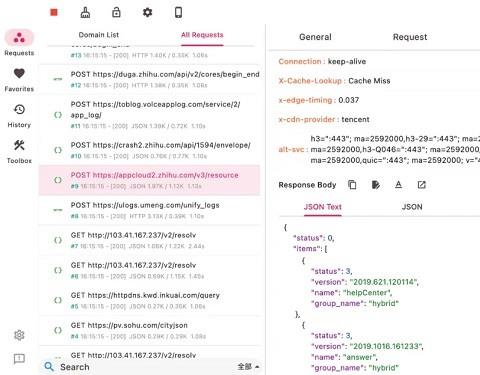
Task: Open Requests in the sidebar
Action: (x=19, y=43)
